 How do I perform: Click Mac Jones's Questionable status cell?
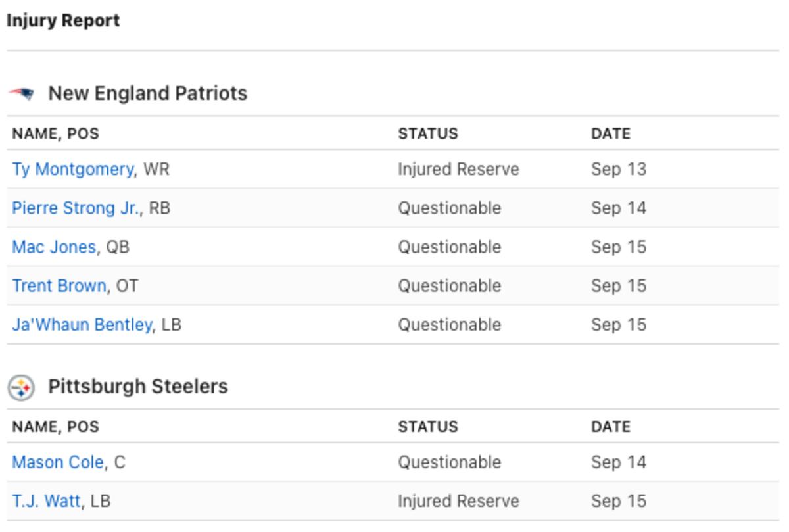click(x=449, y=247)
